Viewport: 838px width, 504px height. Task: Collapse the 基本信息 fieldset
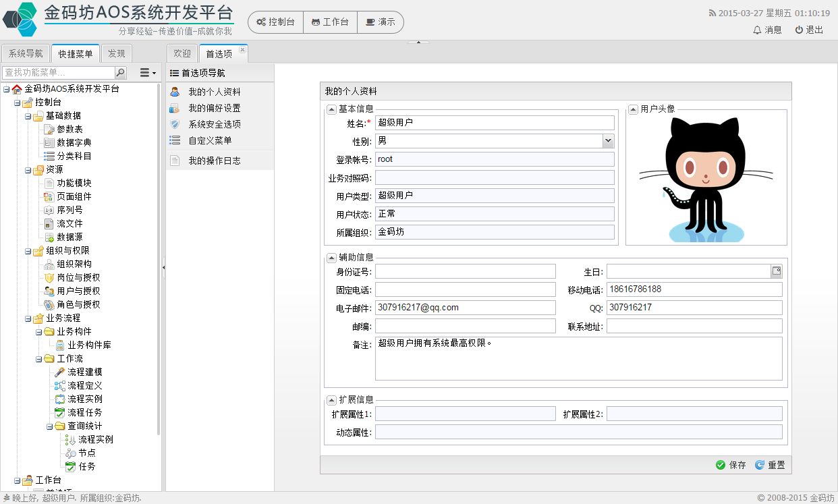pos(331,109)
